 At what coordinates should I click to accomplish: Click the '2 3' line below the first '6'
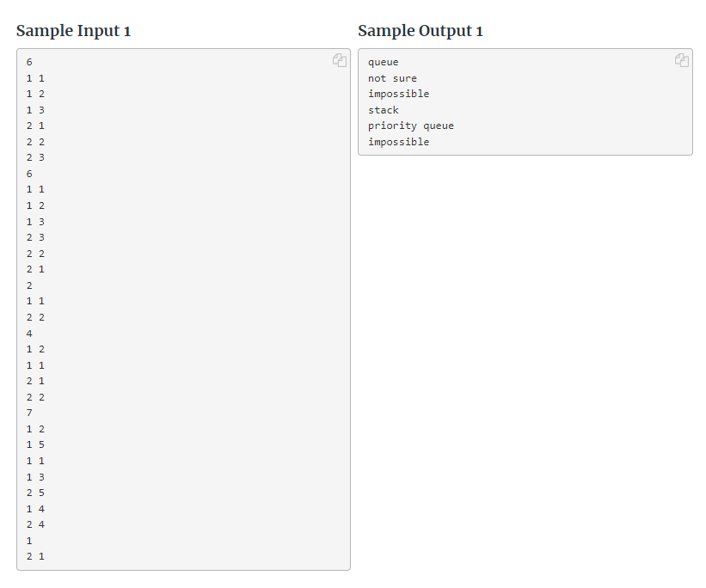(34, 156)
